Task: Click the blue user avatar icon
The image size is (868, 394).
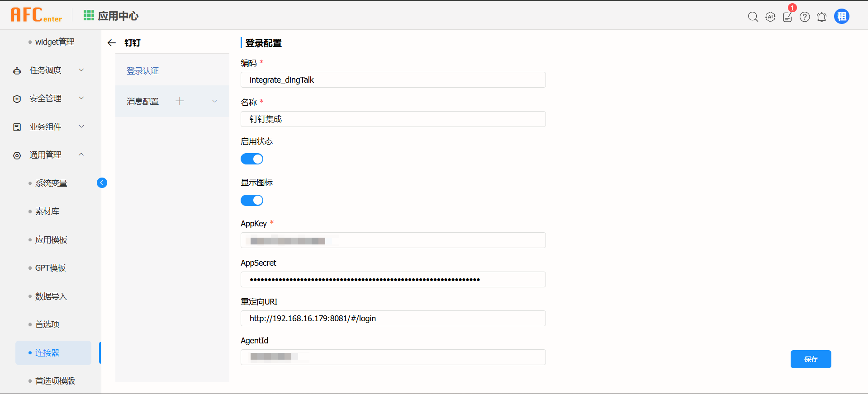Action: (x=841, y=17)
